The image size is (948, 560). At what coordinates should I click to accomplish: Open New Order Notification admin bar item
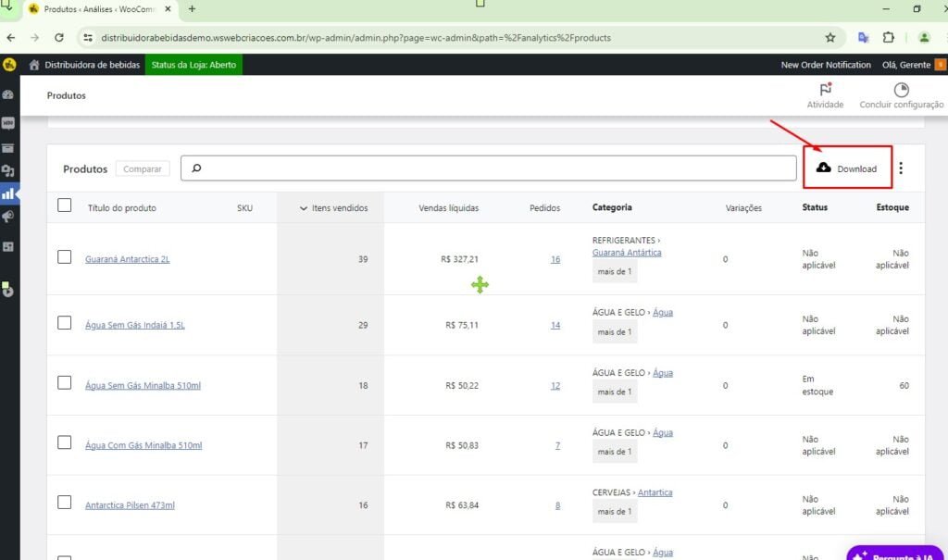tap(826, 65)
